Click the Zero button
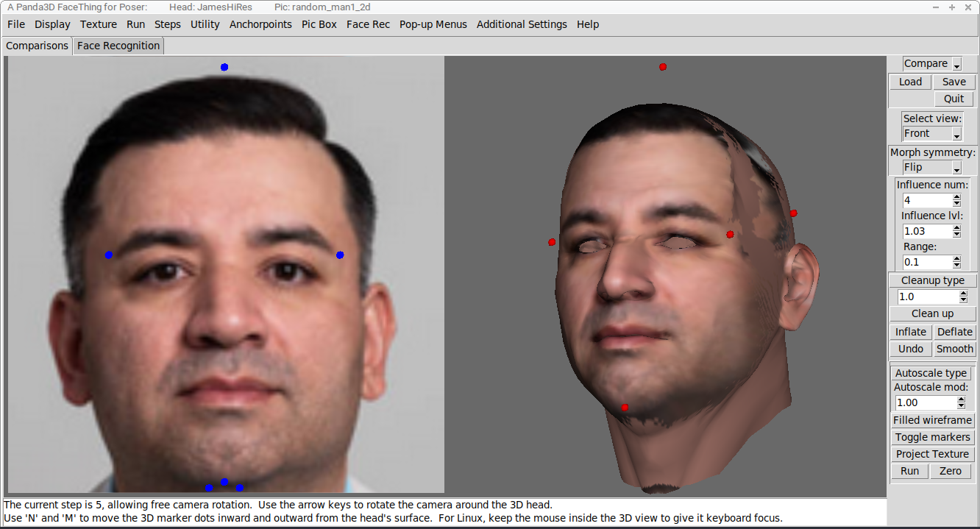 click(x=951, y=471)
